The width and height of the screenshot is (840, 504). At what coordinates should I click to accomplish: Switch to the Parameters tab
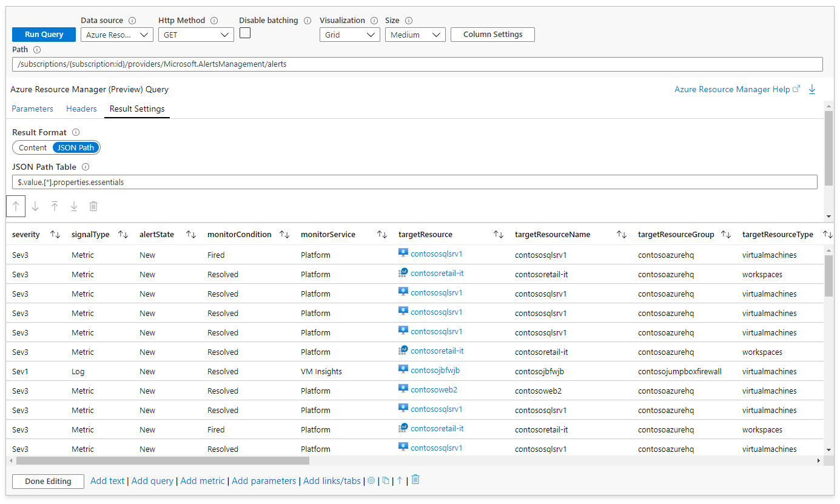33,109
